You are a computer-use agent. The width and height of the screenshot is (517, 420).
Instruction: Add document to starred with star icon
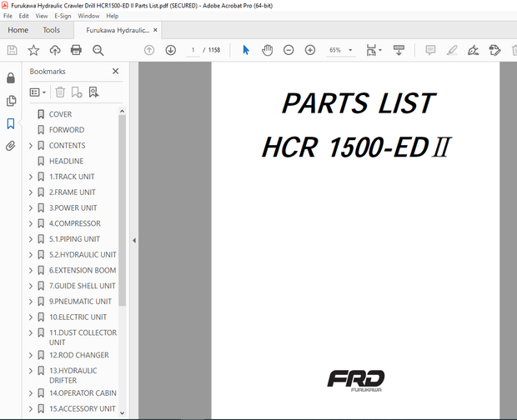33,50
